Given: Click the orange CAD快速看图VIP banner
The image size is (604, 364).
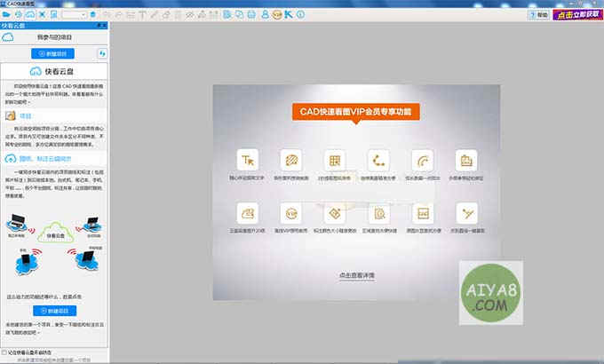Looking at the screenshot, I should point(356,112).
